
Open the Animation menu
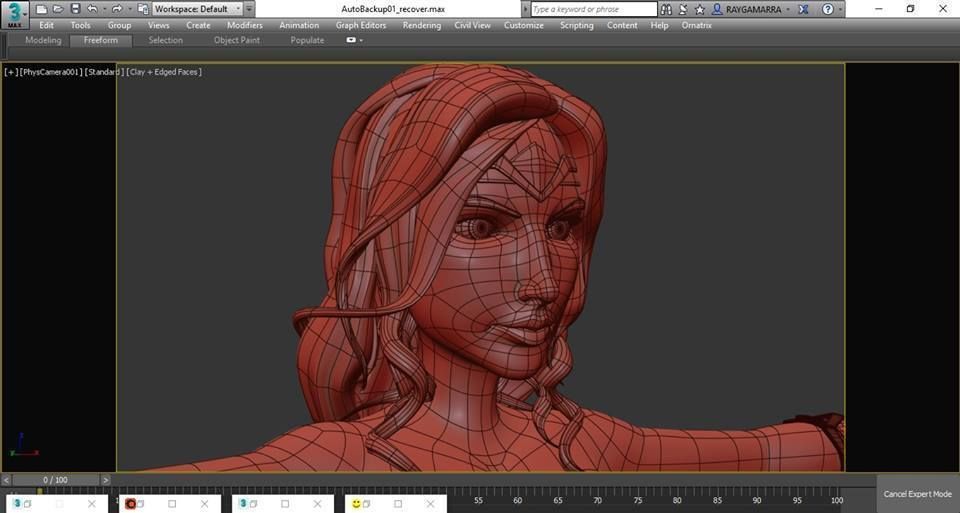point(299,25)
